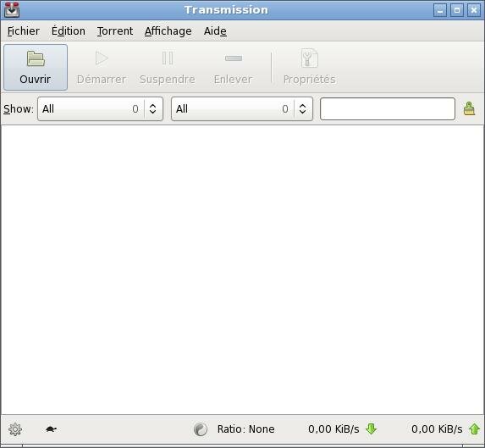Open the Aide menu

[215, 31]
